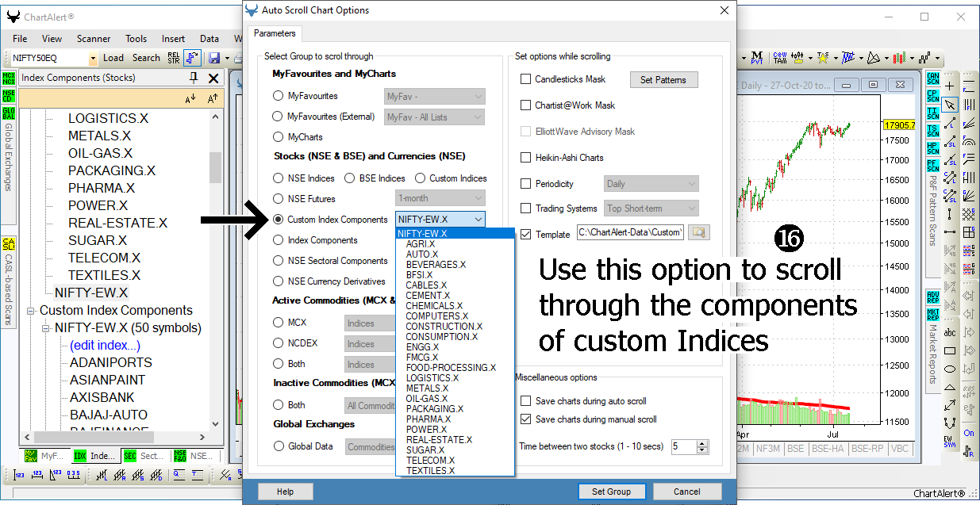The image size is (980, 505).
Task: Open the TS SCN scan icon
Action: pos(932,132)
